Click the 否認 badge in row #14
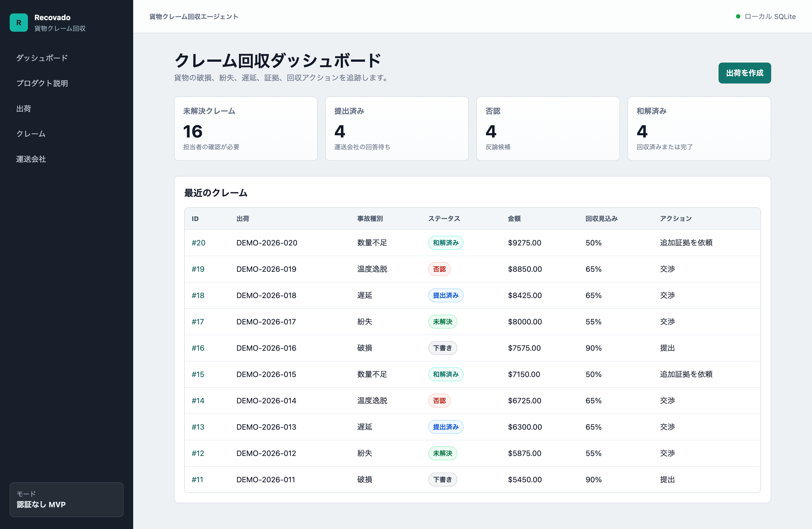Image resolution: width=812 pixels, height=529 pixels. point(439,400)
